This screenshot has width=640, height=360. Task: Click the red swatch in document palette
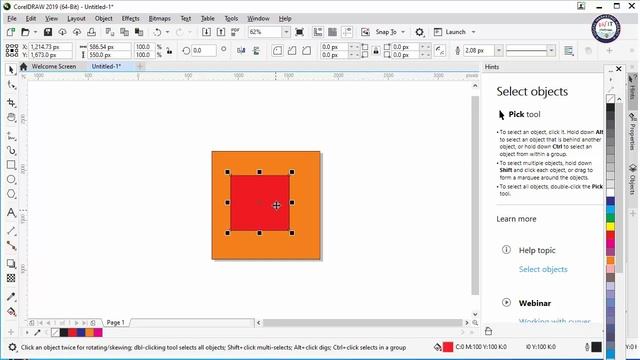coord(72,333)
